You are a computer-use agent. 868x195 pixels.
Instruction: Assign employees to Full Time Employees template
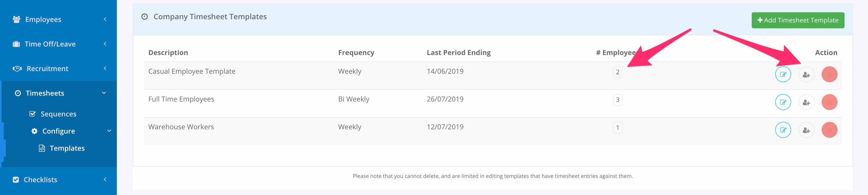806,102
